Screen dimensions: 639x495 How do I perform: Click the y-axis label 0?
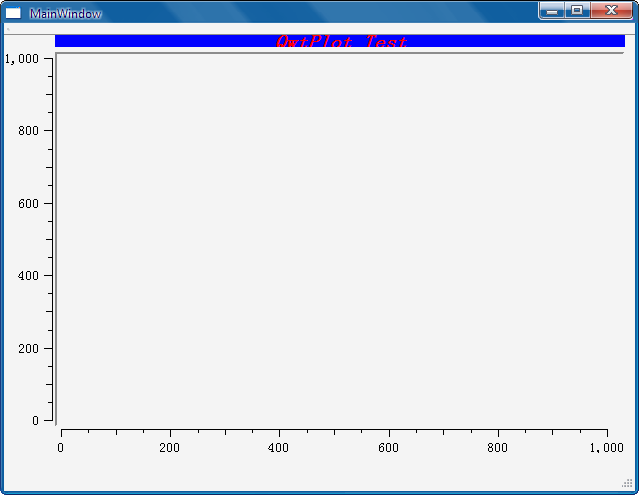click(x=35, y=420)
